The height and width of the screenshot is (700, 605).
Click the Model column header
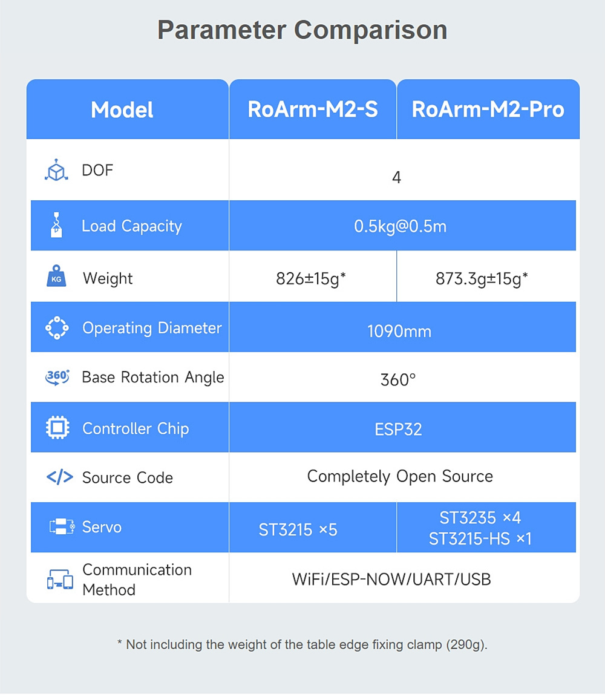tap(122, 110)
